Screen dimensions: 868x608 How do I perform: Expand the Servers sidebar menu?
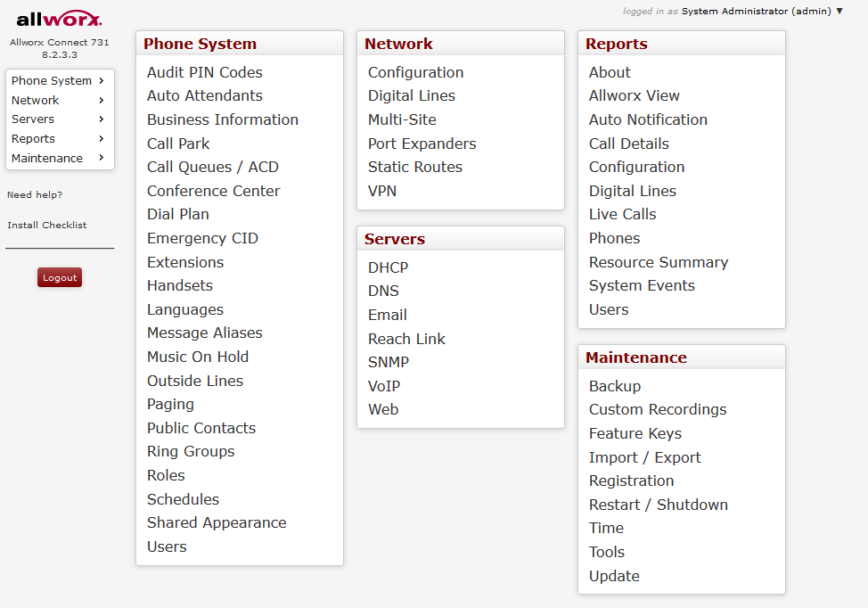pos(59,119)
